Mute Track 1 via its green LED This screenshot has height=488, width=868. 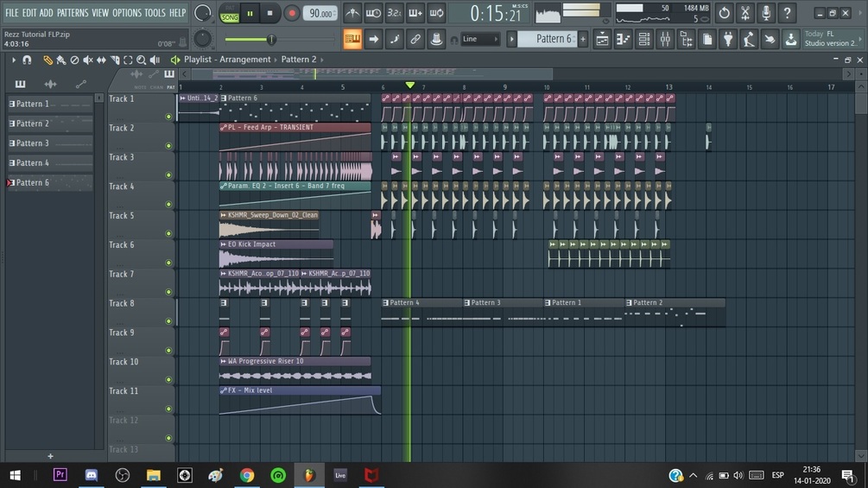tap(168, 117)
